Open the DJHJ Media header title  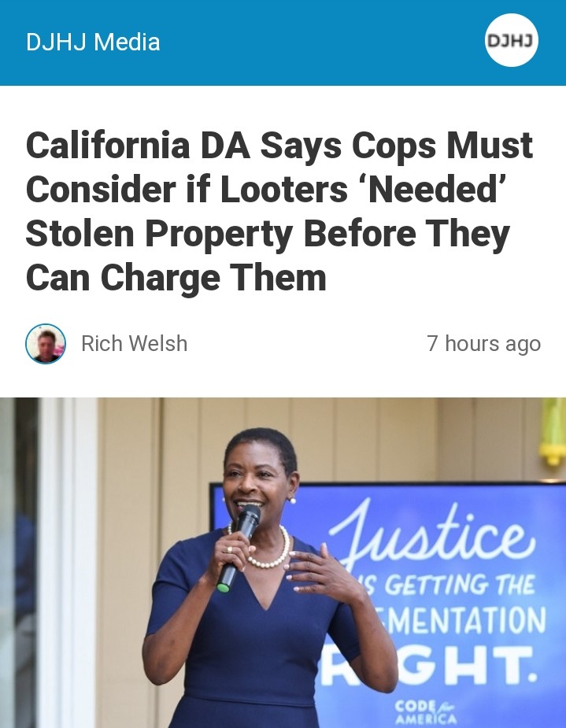coord(93,42)
